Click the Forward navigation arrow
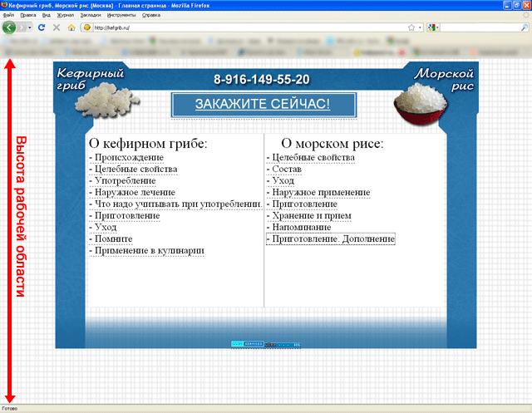The width and height of the screenshot is (532, 413). click(22, 27)
